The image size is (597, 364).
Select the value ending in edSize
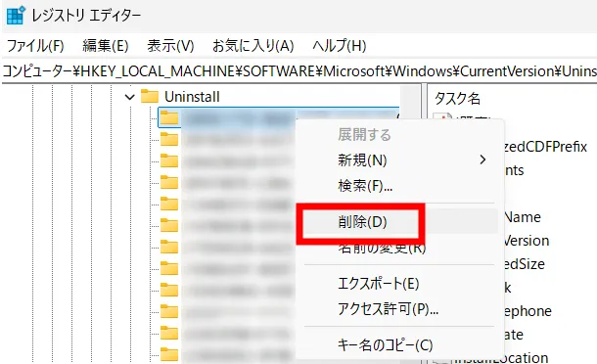pyautogui.click(x=525, y=264)
